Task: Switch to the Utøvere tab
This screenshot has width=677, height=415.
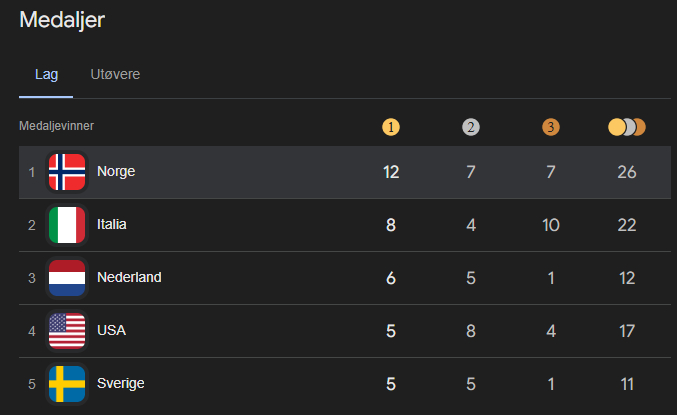Action: pyautogui.click(x=115, y=74)
